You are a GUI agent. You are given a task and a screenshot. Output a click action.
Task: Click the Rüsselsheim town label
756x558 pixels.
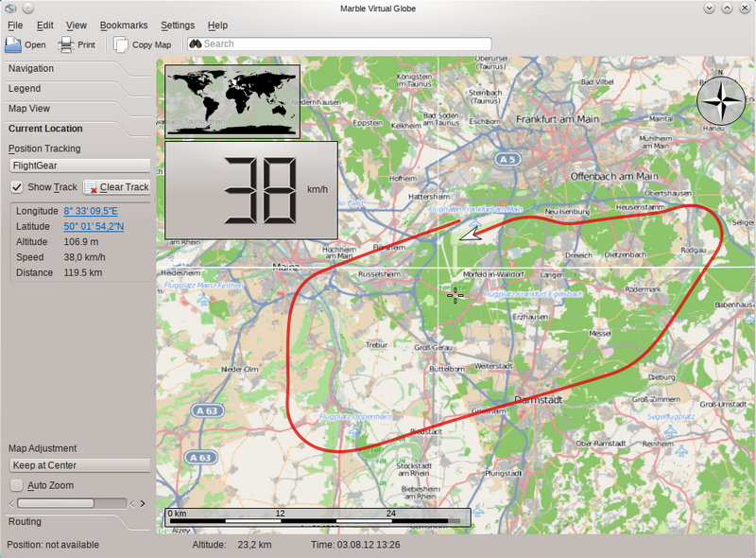tap(379, 274)
